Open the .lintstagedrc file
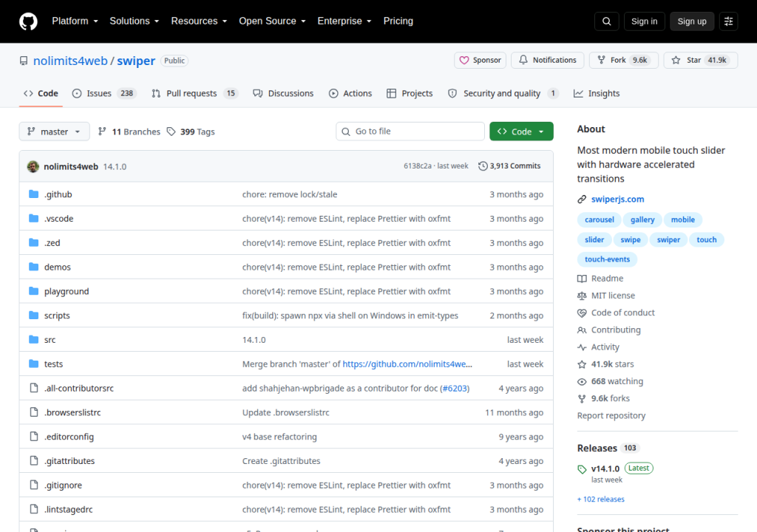Viewport: 757px width, 532px height. coord(69,509)
